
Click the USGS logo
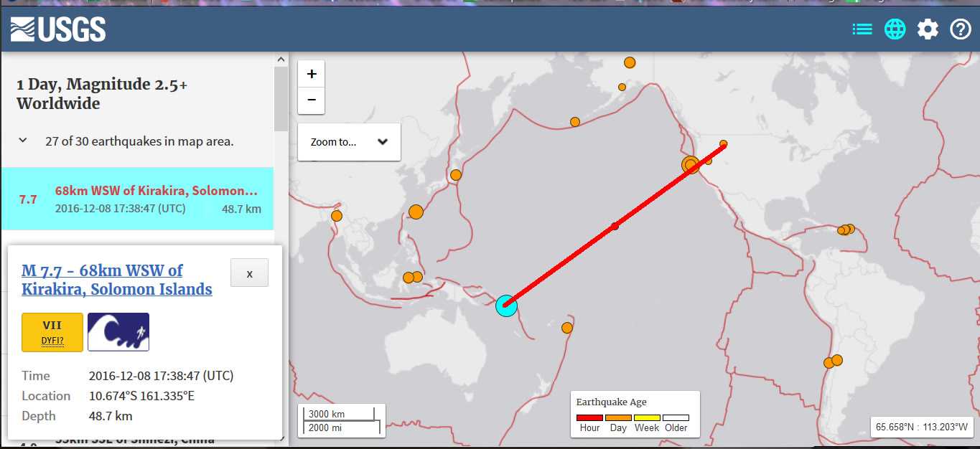[x=58, y=29]
